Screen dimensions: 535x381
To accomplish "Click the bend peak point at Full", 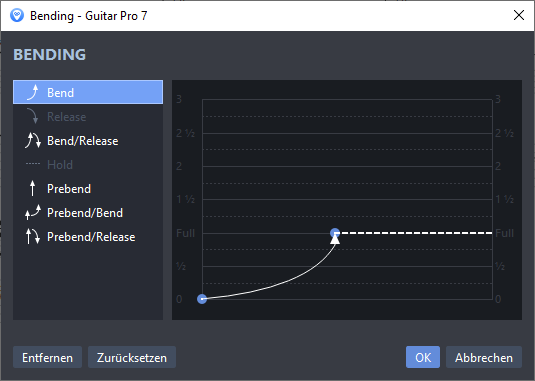I will coord(335,233).
